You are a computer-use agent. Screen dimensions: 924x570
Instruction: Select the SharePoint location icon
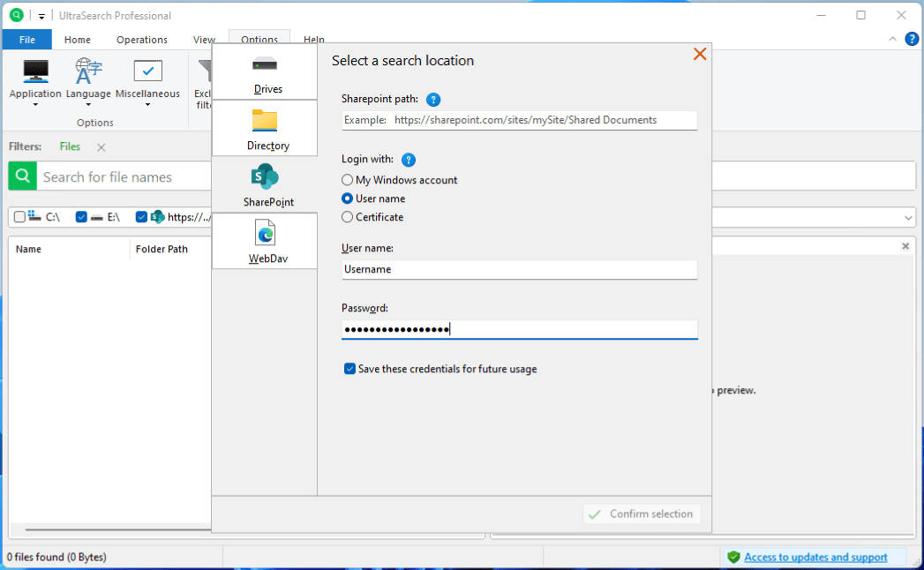pyautogui.click(x=265, y=176)
